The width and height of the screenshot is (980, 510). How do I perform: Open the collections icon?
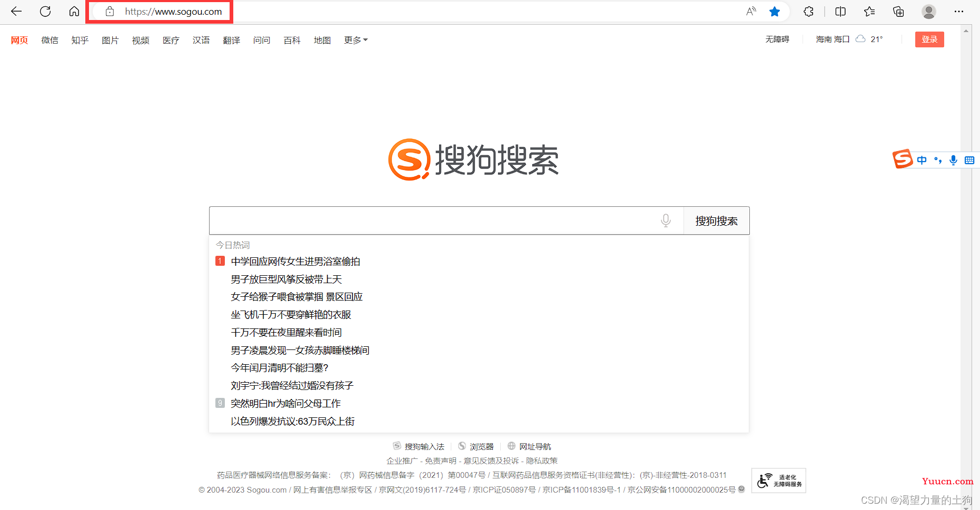pos(898,12)
